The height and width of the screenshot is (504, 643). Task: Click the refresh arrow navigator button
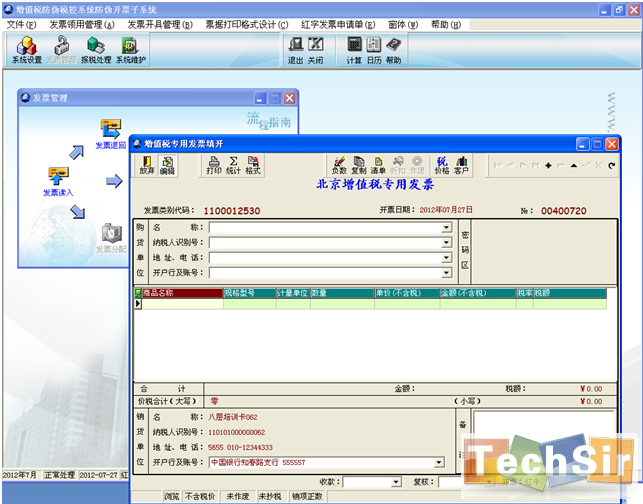611,166
